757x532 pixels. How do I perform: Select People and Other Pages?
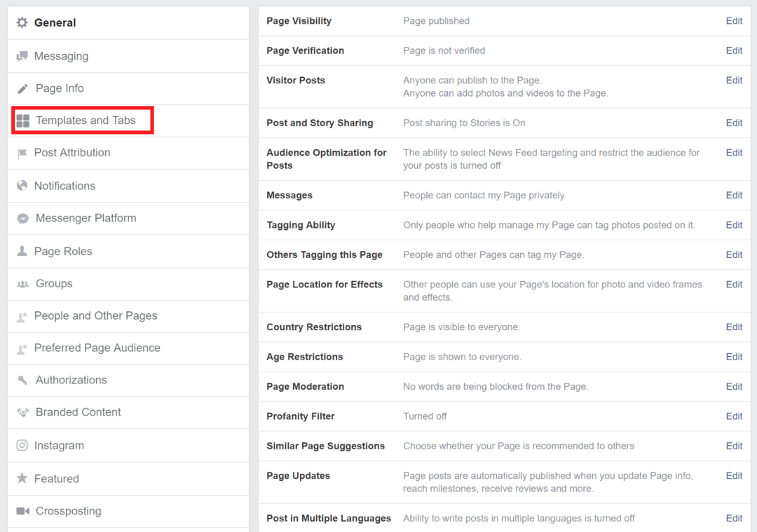pos(95,316)
